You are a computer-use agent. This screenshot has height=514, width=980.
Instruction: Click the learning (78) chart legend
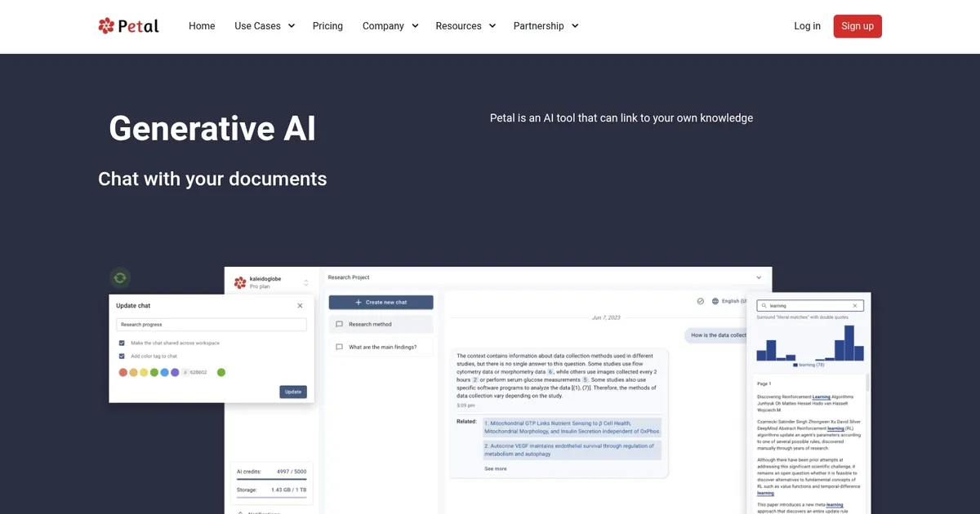coord(808,365)
